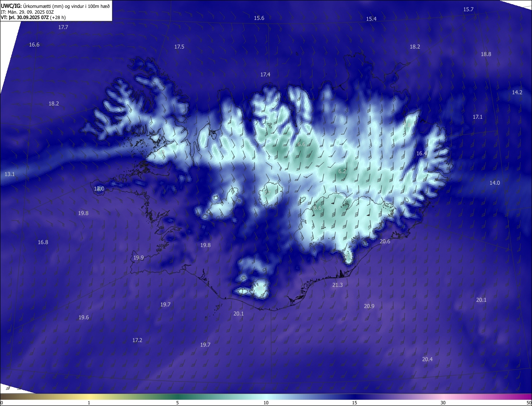Select the 13.1 value label

(10, 174)
